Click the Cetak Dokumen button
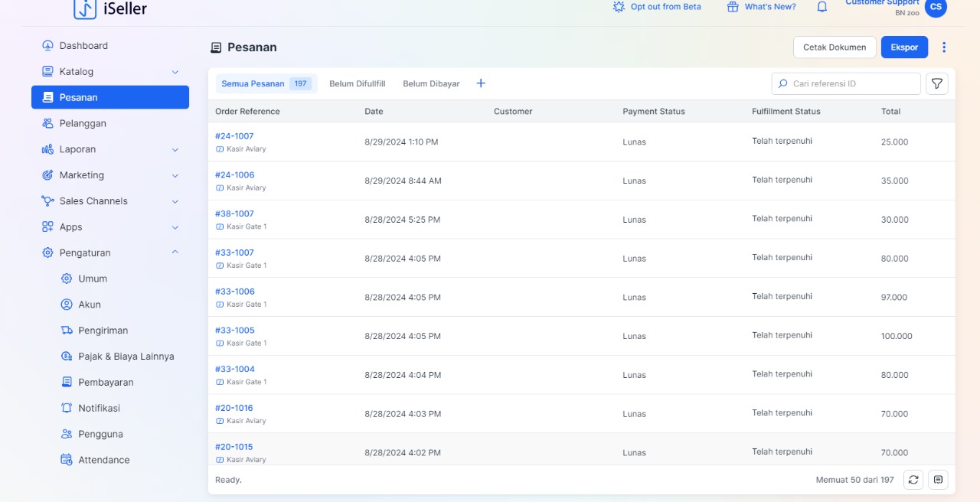 (x=835, y=47)
